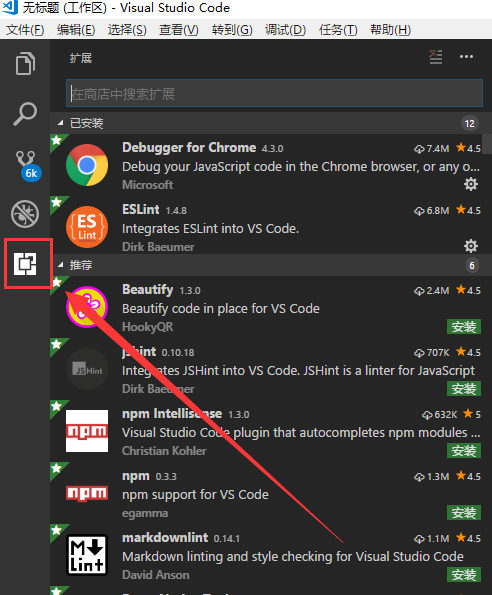Viewport: 492px width, 595px height.
Task: Open the 转到(G) menu
Action: (x=232, y=30)
